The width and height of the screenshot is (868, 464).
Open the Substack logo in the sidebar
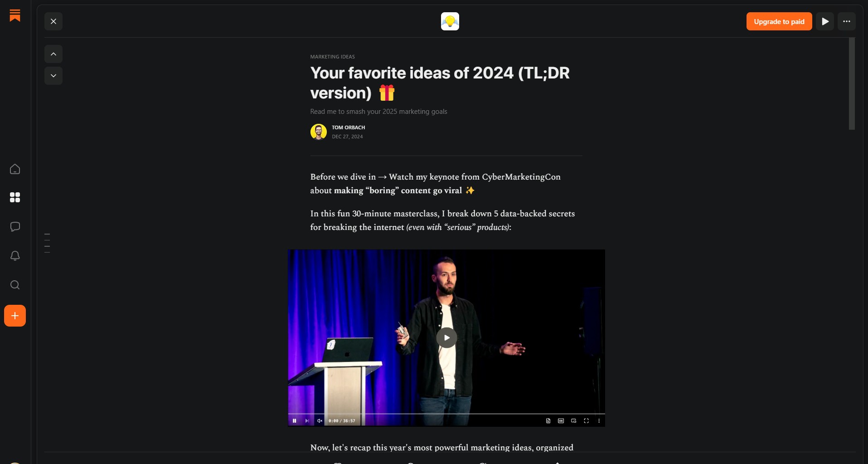click(15, 15)
